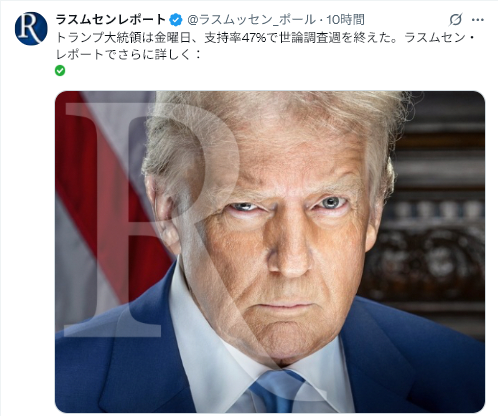The image size is (498, 416).
Task: Click the green checkmark emoji
Action: pyautogui.click(x=60, y=71)
